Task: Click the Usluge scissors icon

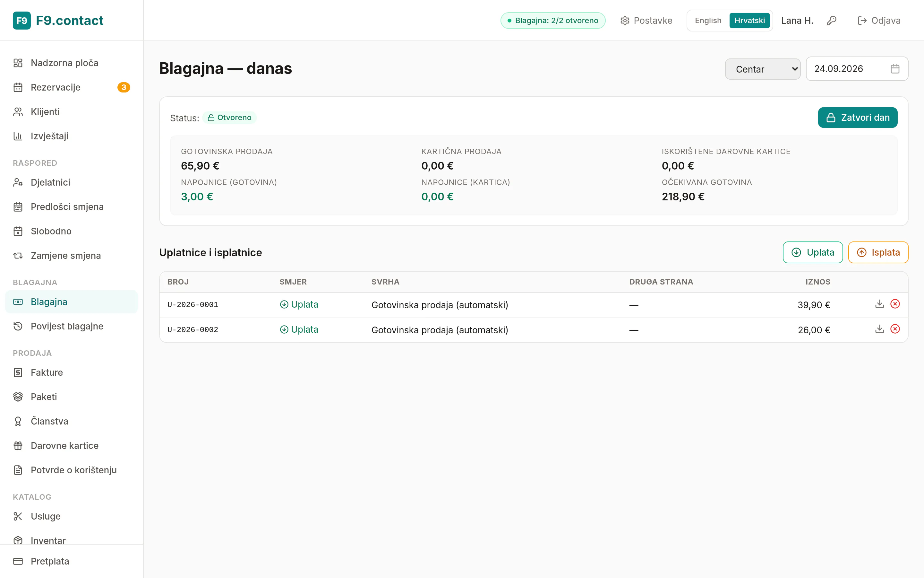Action: pos(18,517)
